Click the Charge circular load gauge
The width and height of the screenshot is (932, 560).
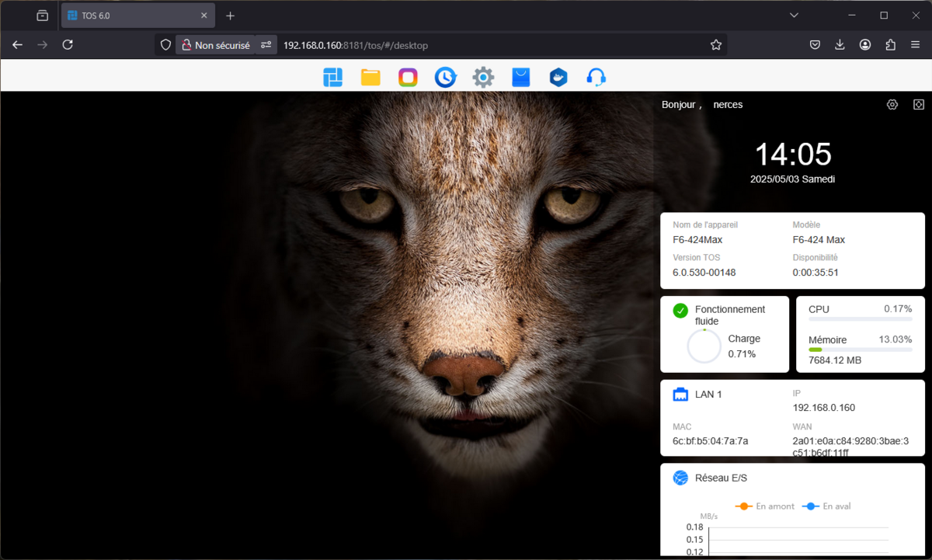coord(704,346)
